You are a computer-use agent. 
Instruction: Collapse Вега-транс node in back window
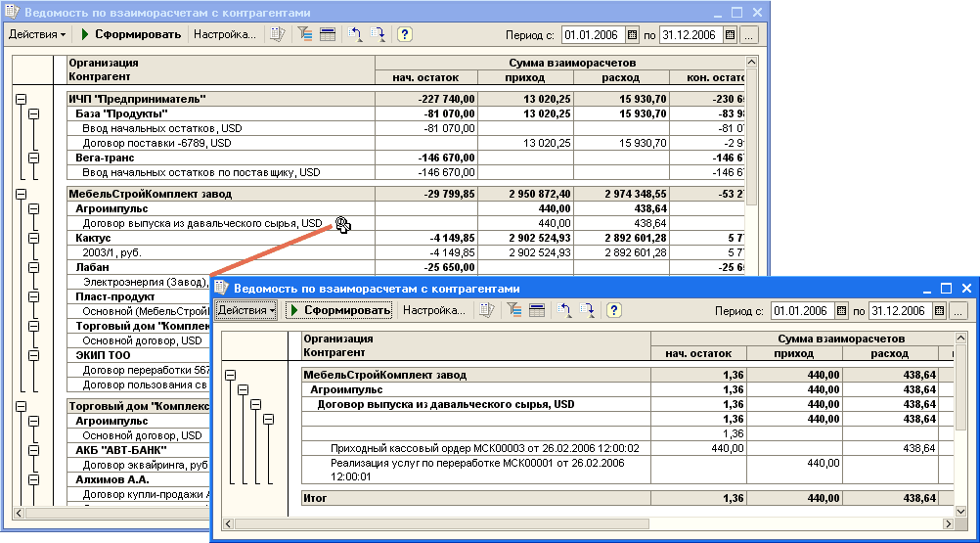click(x=34, y=158)
